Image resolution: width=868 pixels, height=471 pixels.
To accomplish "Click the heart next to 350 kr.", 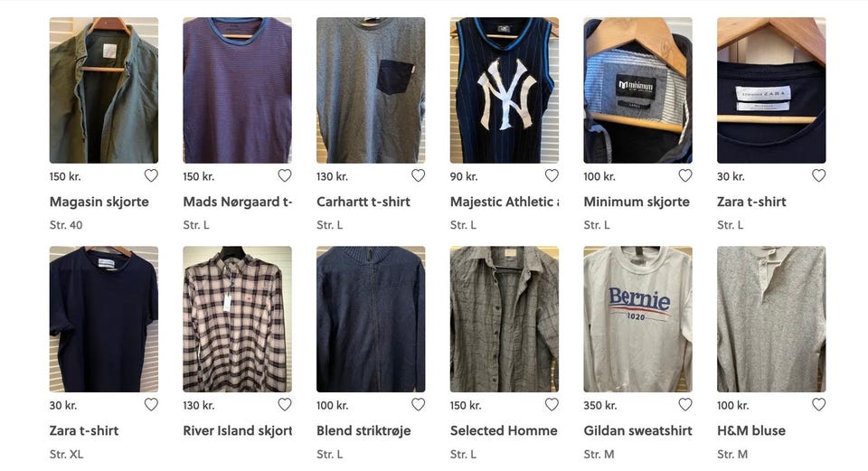I will coord(684,405).
